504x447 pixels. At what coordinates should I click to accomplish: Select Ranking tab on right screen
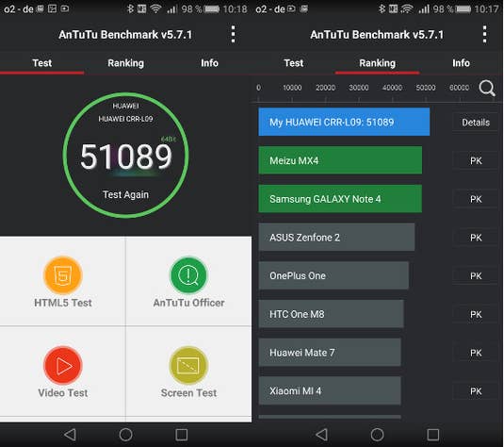[378, 63]
